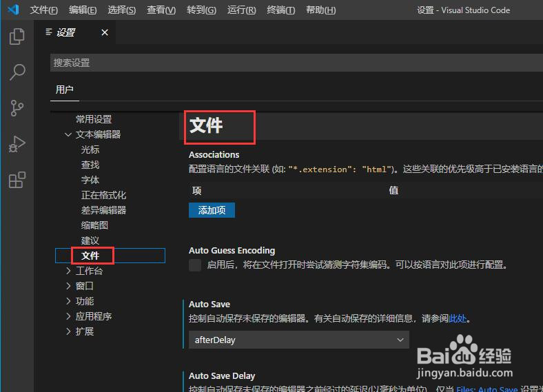Select 建议 in settings tree
Viewport: 543px width, 392px height.
(x=90, y=240)
